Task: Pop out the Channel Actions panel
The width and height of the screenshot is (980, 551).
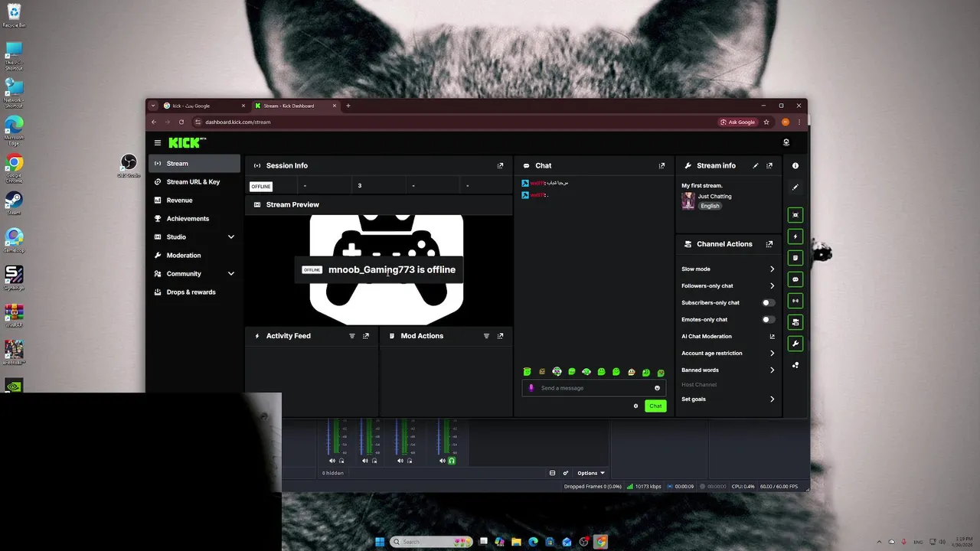Action: [769, 244]
